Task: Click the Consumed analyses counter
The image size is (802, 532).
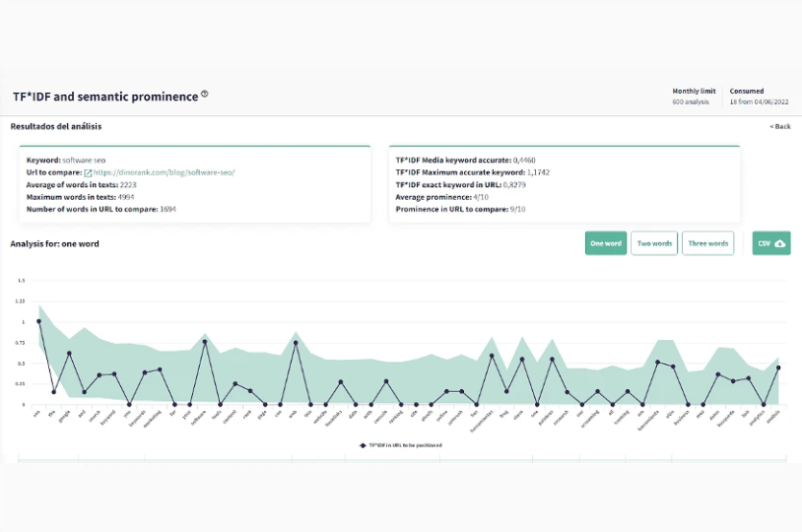Action: pyautogui.click(x=758, y=97)
